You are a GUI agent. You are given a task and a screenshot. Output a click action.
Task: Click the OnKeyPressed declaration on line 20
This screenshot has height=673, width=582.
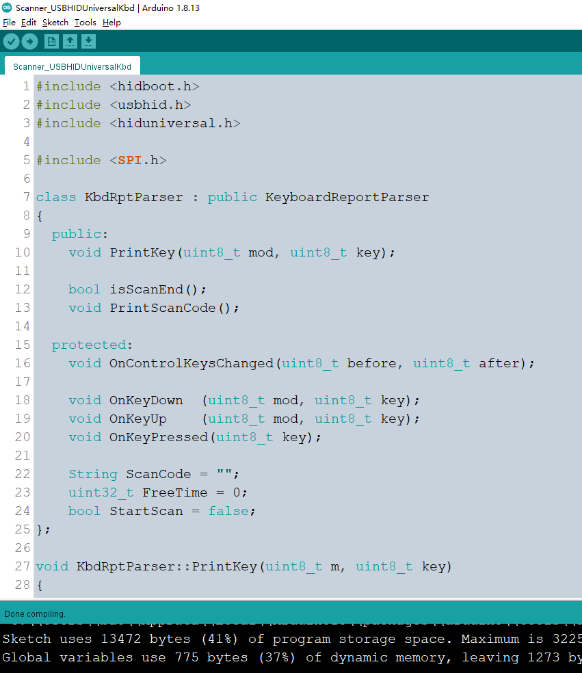(158, 437)
